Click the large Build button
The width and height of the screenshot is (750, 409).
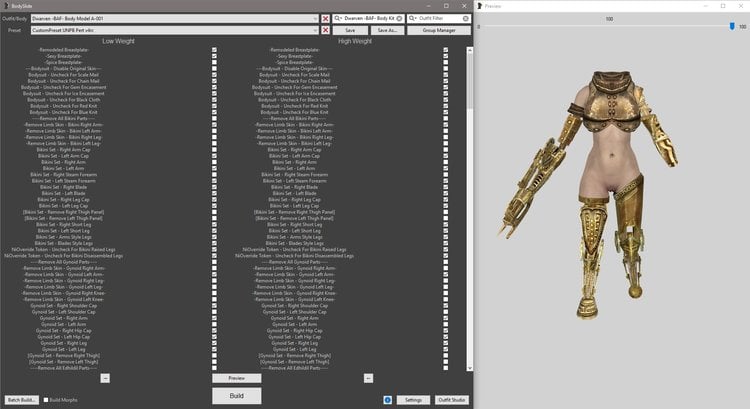click(237, 396)
